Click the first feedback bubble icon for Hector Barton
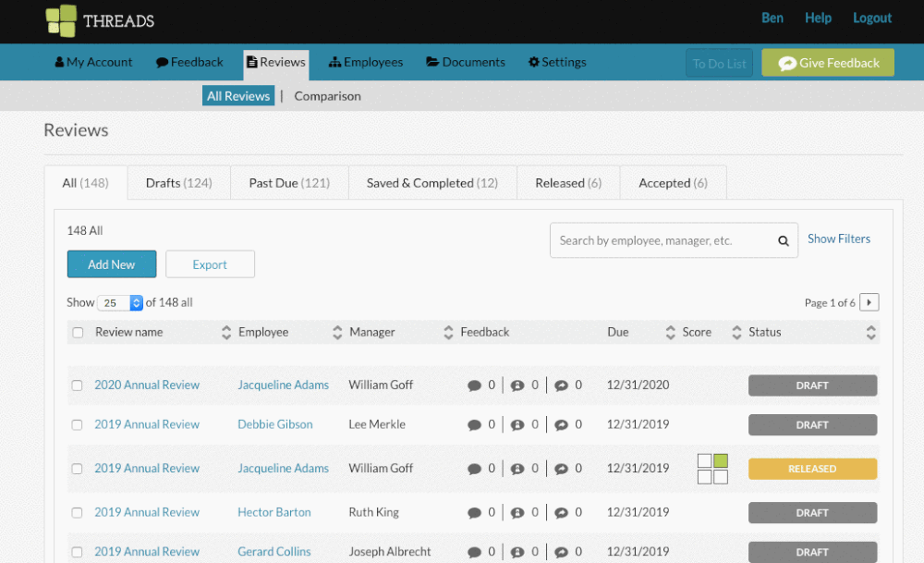 click(x=474, y=513)
